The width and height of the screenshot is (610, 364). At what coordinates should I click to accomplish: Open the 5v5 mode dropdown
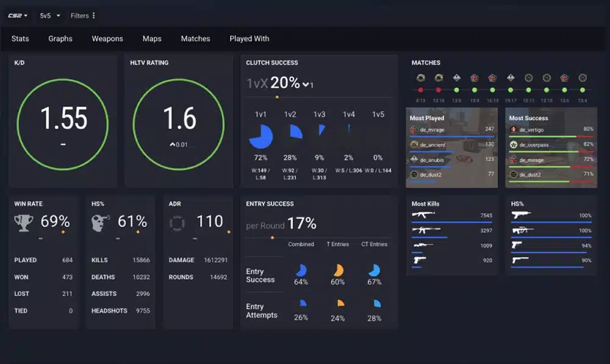[x=50, y=16]
